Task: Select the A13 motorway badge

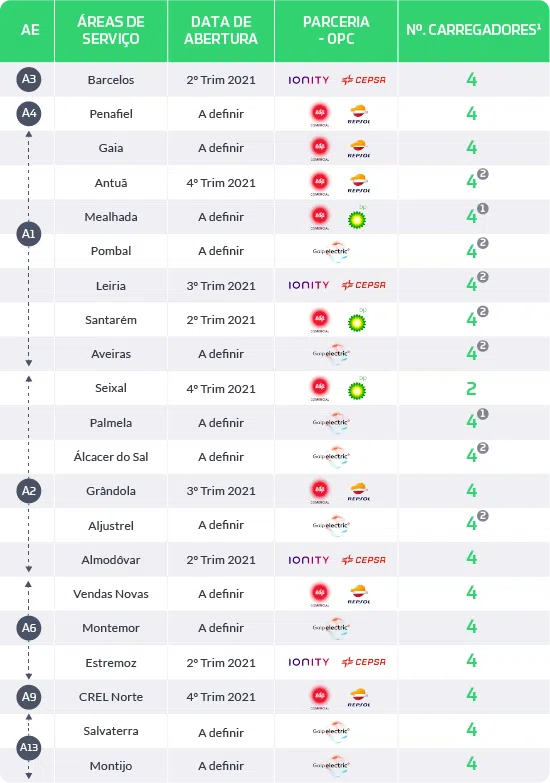Action: (x=28, y=748)
